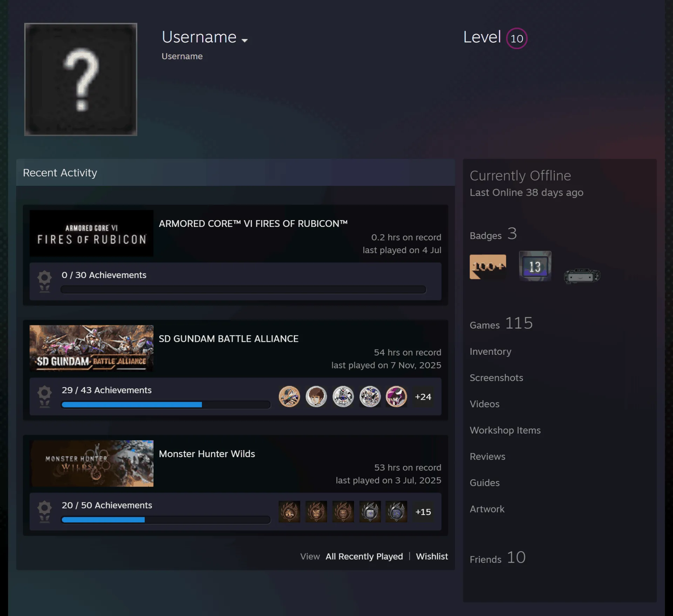Select brown-haired pilot achievement icon

pos(316,397)
